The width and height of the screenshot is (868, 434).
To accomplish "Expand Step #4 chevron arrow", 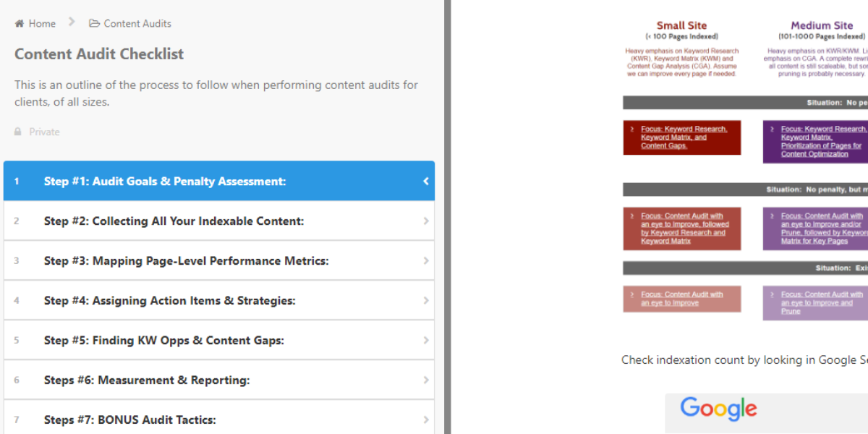I will [x=426, y=301].
